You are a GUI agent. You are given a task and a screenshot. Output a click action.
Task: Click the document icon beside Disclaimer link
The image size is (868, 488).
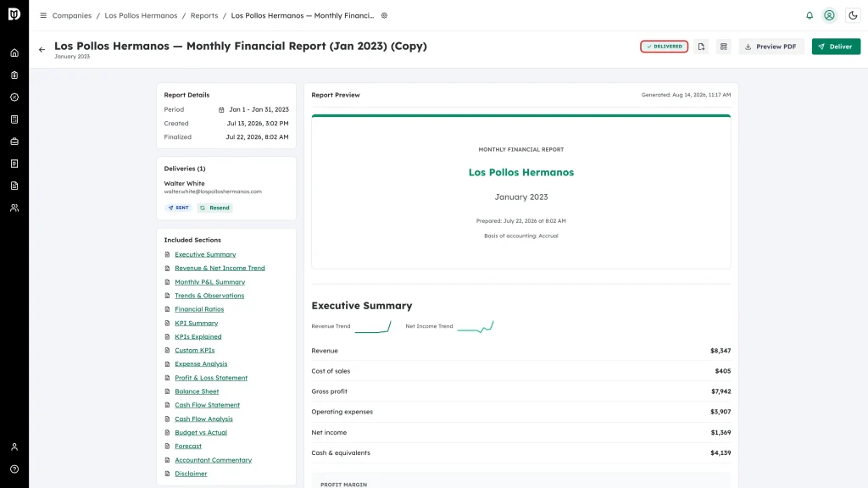pos(167,474)
